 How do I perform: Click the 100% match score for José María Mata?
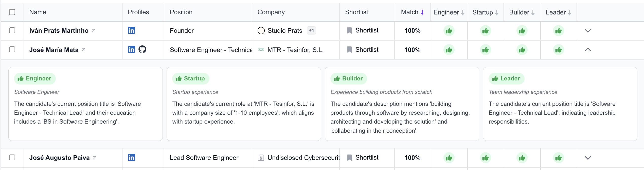(x=412, y=49)
